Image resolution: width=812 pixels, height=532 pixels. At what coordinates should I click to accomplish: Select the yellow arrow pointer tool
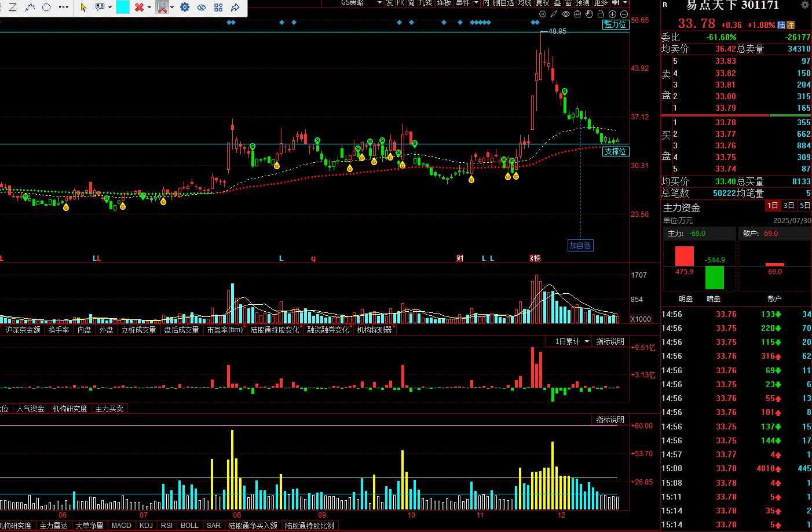click(x=83, y=7)
